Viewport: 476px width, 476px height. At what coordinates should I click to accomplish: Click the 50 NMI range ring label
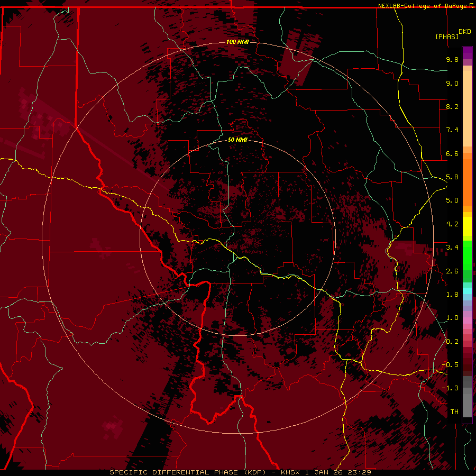coord(237,140)
